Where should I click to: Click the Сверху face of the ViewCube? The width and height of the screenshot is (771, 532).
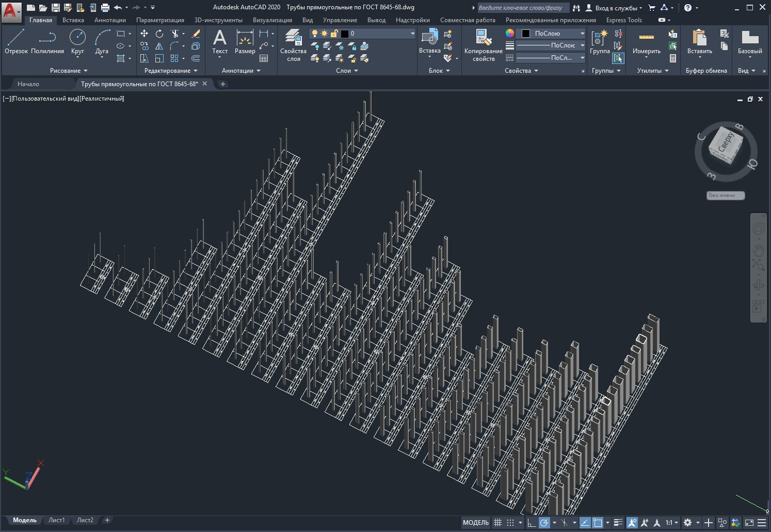726,143
